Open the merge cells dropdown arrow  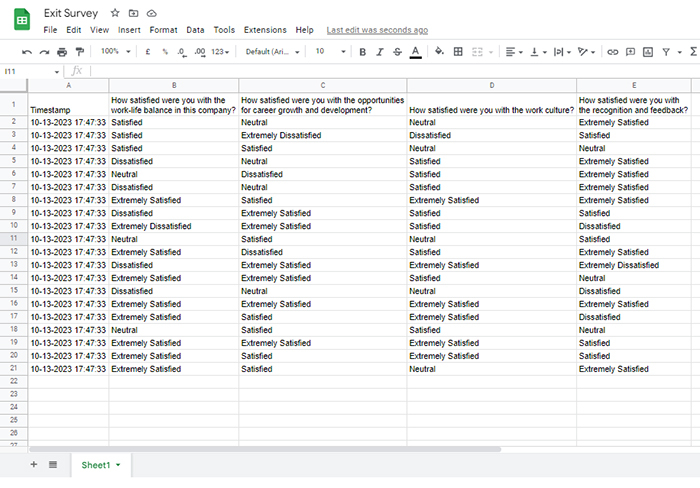[491, 52]
